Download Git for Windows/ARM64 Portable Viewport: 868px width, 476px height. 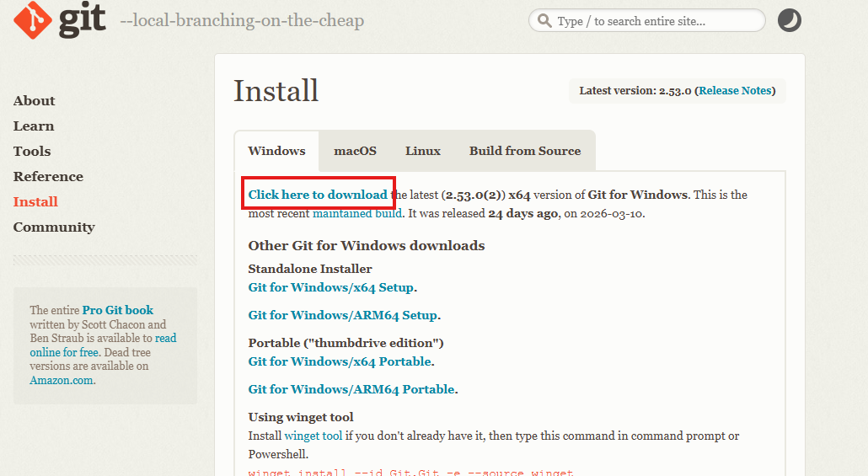point(351,389)
